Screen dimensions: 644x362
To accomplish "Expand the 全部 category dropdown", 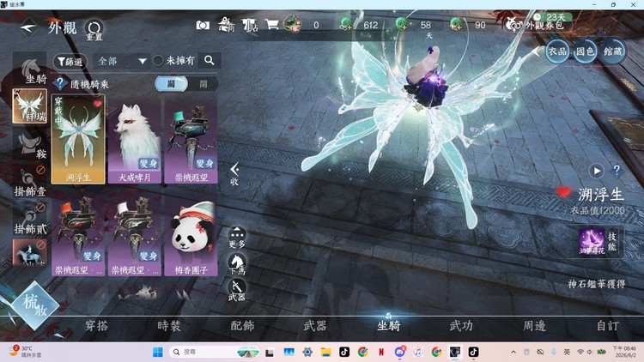I will [122, 61].
